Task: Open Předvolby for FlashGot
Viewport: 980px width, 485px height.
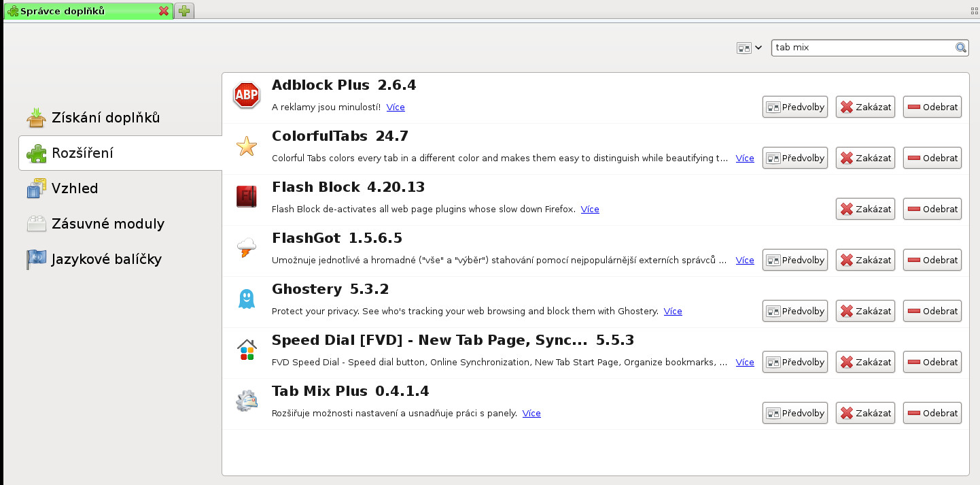Action: tap(795, 260)
